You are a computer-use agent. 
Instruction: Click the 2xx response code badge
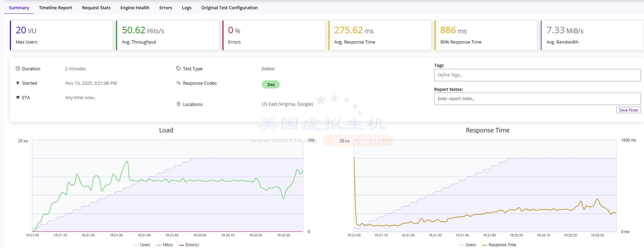pyautogui.click(x=271, y=84)
